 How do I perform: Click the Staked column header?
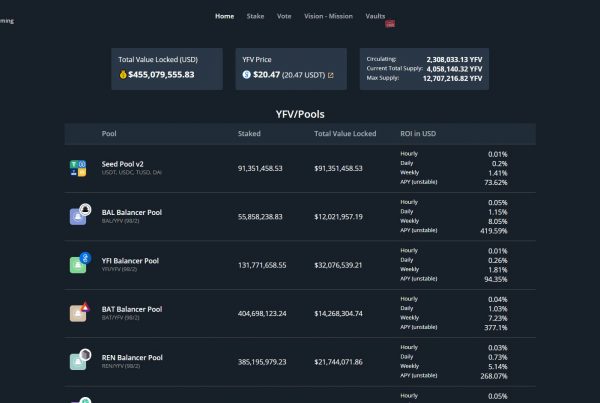(x=249, y=134)
